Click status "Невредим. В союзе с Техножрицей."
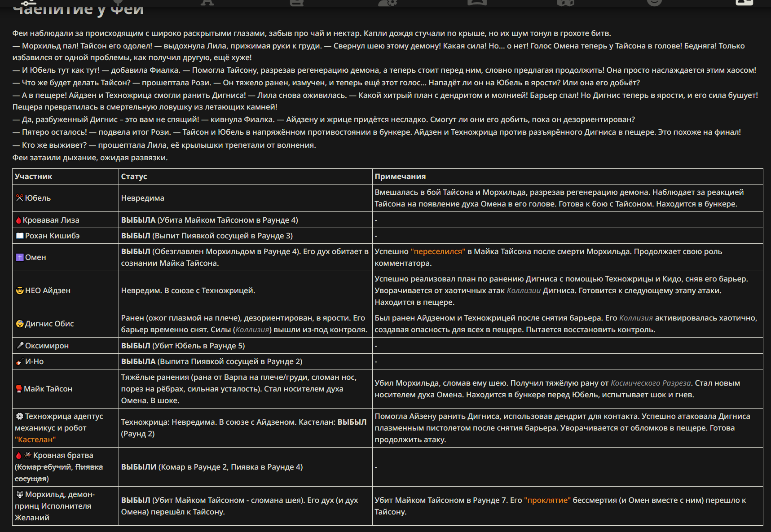 (188, 290)
